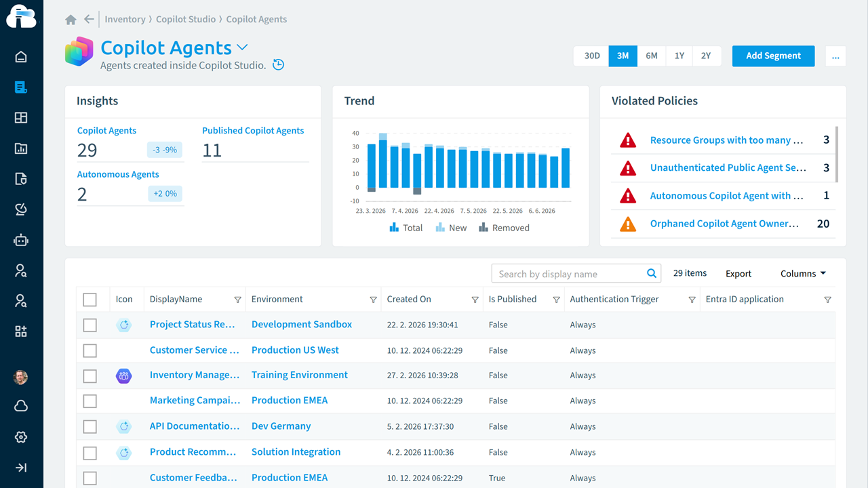
Task: Toggle the Removed series in legend
Action: click(504, 228)
